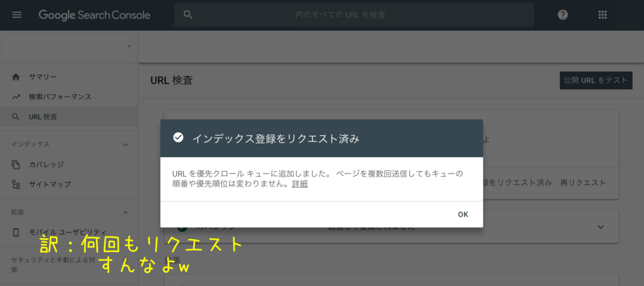Open the Google apps grid icon
This screenshot has height=286, width=644.
602,14
